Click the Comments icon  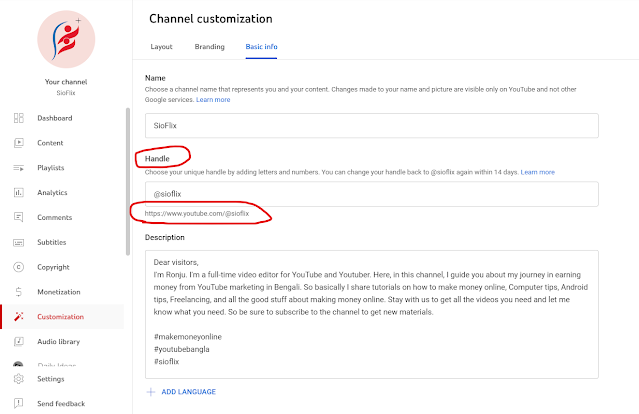19,217
